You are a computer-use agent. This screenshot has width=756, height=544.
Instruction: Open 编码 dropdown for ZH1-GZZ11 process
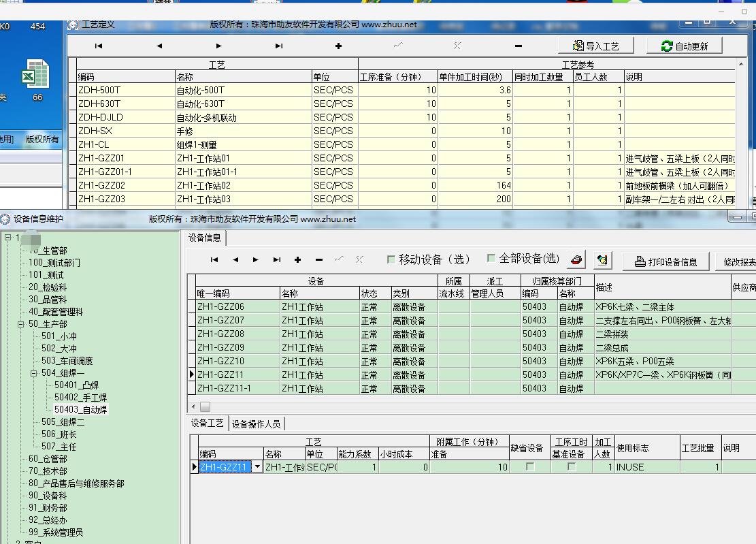257,467
